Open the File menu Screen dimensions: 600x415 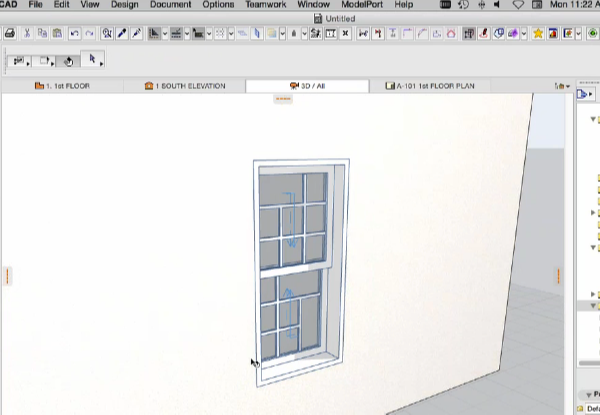(36, 5)
